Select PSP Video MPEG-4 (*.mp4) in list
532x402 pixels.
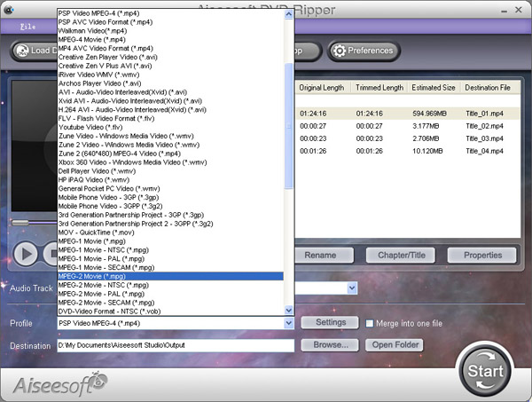[170, 13]
